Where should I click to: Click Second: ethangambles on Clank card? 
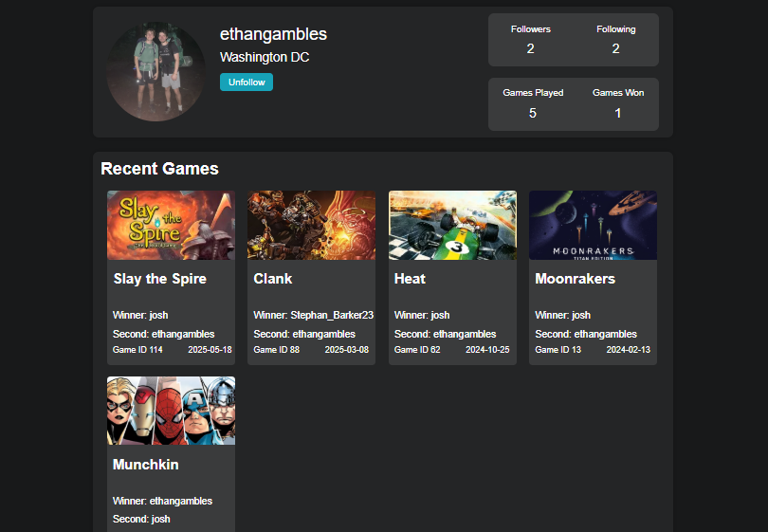(304, 334)
